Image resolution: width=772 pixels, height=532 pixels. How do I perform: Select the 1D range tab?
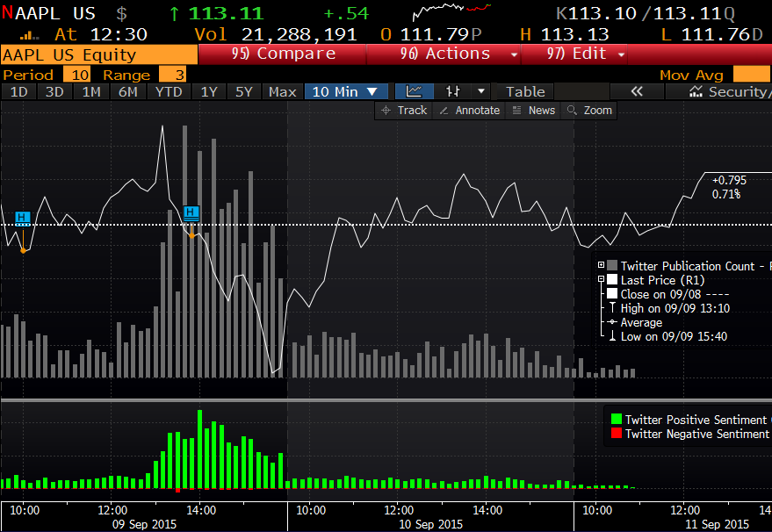(18, 91)
